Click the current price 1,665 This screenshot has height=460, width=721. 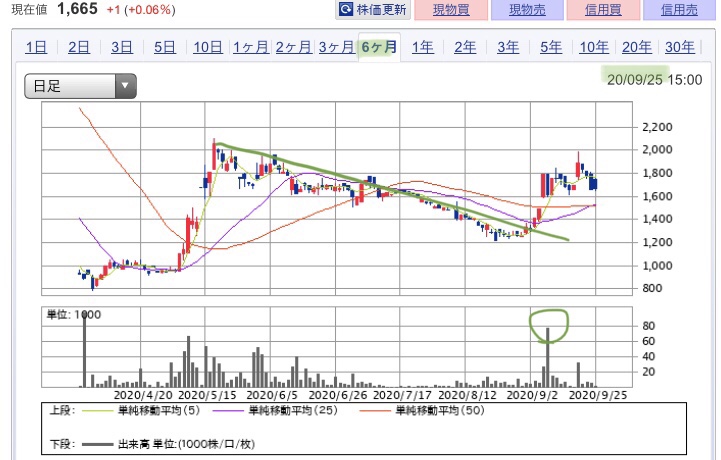click(77, 9)
